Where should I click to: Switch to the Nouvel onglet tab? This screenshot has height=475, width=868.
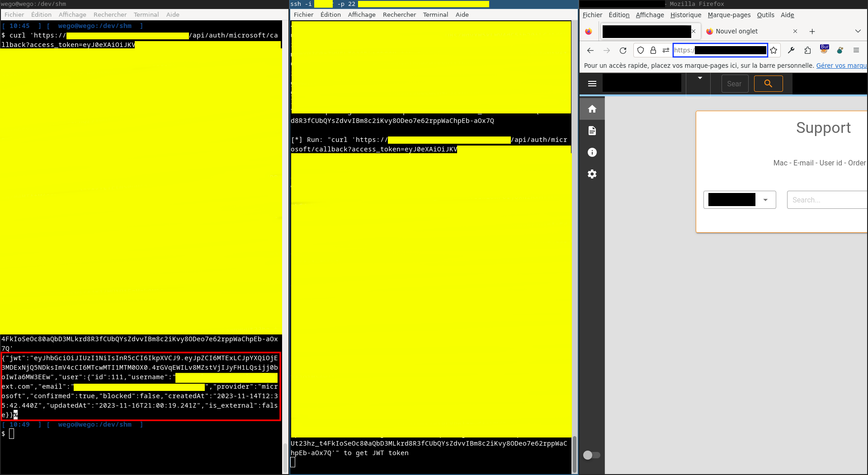click(746, 31)
